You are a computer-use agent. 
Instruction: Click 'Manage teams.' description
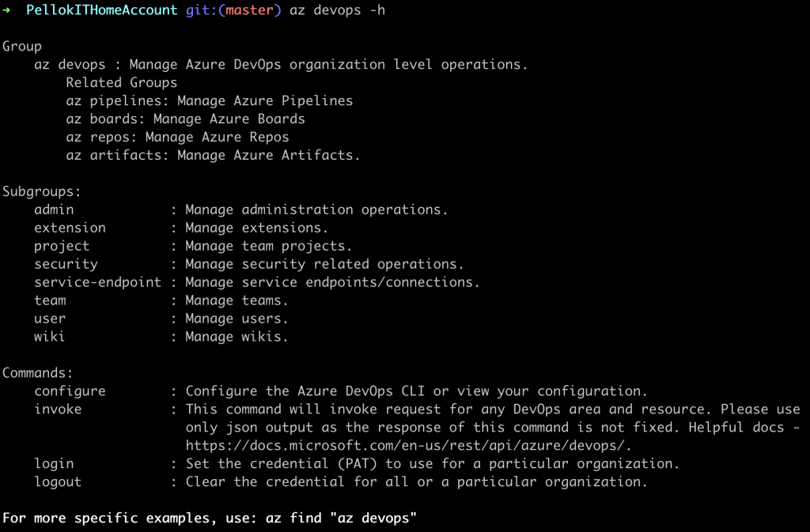(237, 300)
